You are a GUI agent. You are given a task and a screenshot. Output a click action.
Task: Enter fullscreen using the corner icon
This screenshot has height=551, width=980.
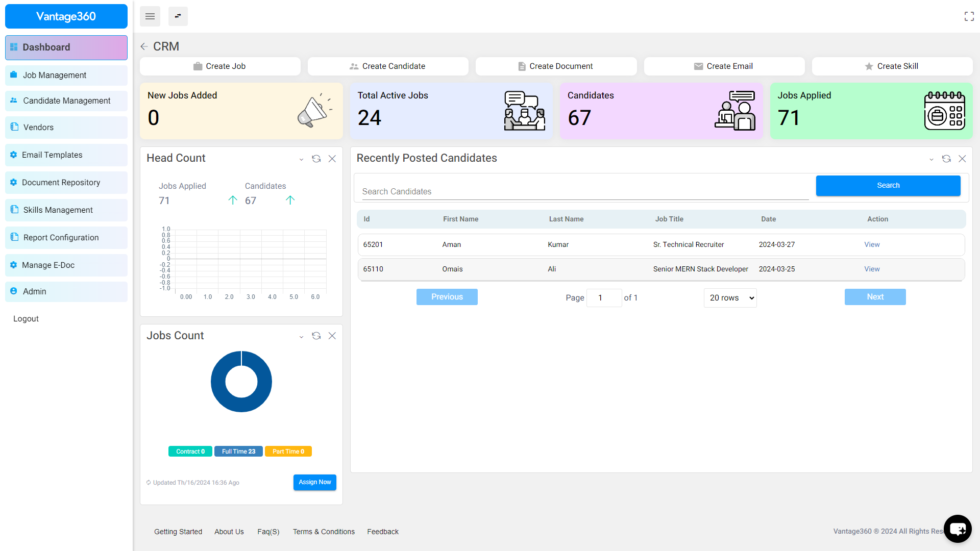pyautogui.click(x=969, y=16)
